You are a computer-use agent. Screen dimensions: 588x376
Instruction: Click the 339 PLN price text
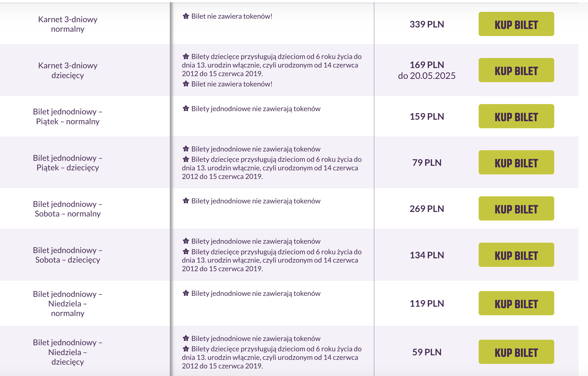pos(427,24)
